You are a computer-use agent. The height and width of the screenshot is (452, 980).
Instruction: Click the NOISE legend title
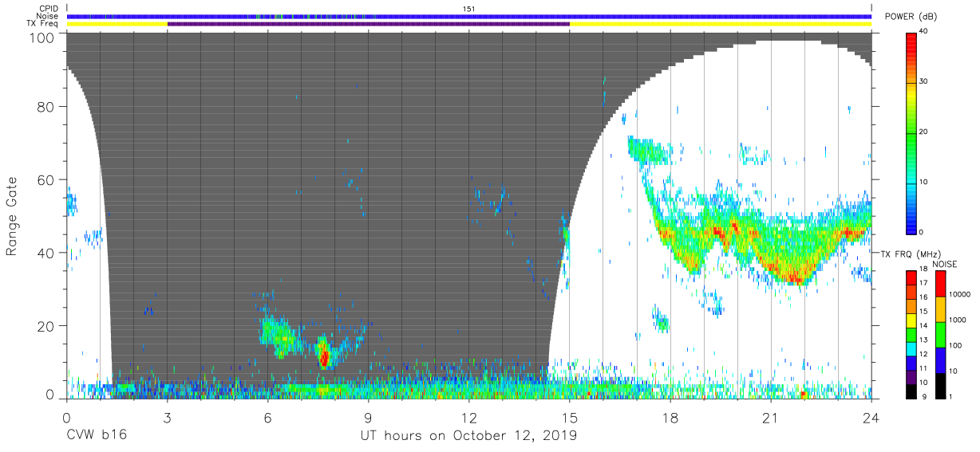pyautogui.click(x=945, y=264)
